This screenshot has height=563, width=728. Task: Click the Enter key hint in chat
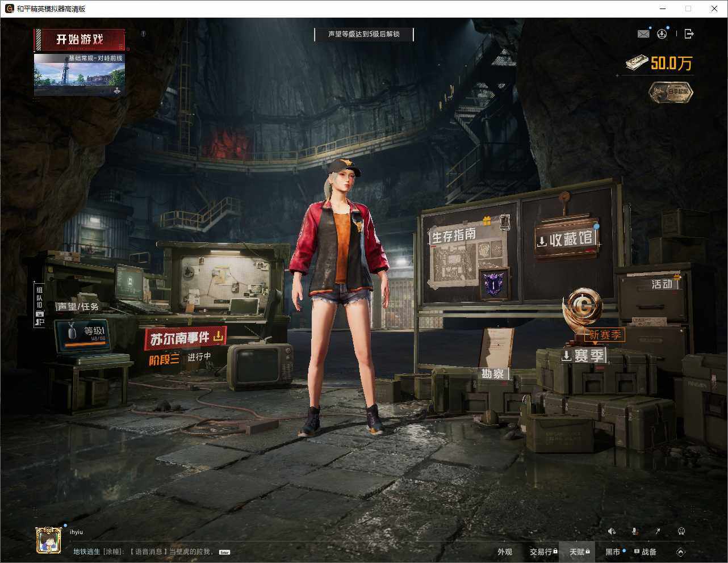coord(225,552)
